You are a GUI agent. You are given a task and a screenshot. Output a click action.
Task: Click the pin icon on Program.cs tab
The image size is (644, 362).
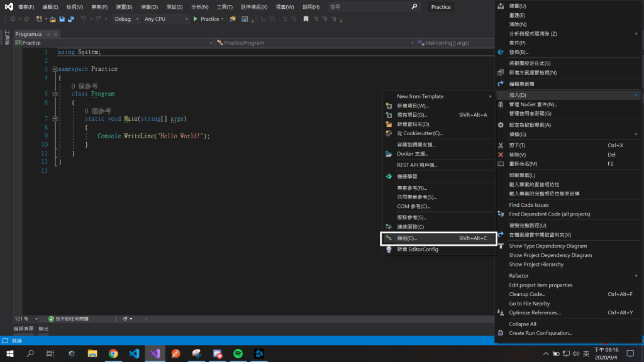point(48,34)
